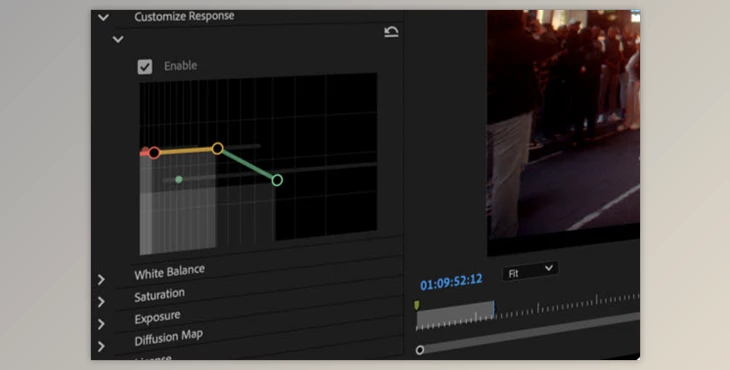Select the yellow curve control point

217,148
